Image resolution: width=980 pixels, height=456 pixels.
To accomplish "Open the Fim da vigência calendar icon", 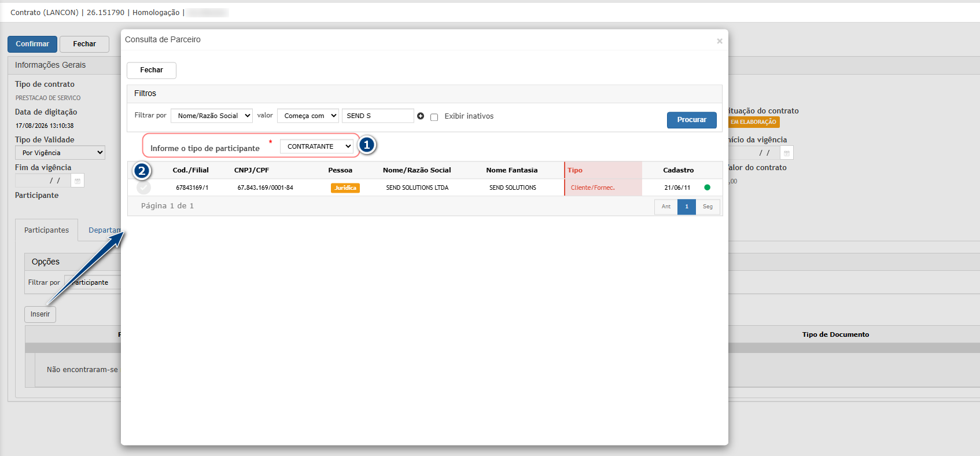I will [x=78, y=181].
